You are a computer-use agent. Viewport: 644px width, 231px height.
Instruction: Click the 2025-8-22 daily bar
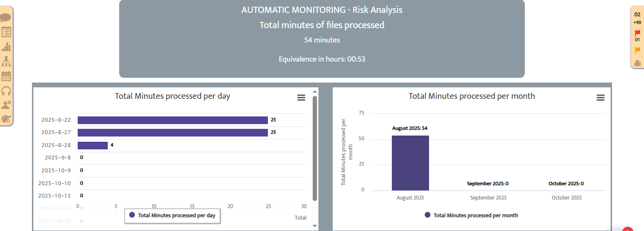pos(173,120)
